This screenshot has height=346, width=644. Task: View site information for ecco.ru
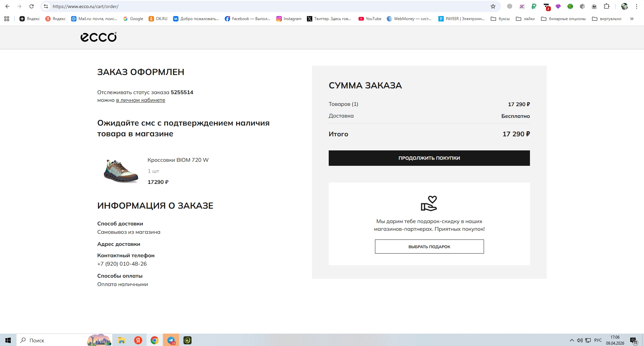46,6
